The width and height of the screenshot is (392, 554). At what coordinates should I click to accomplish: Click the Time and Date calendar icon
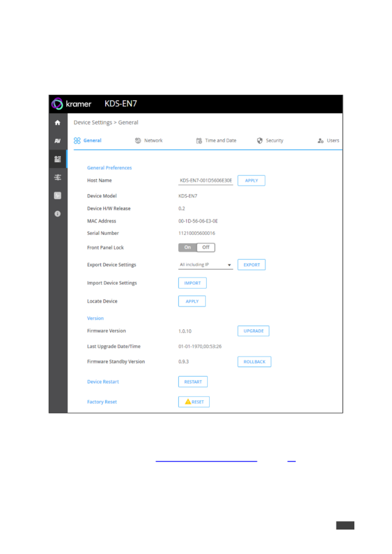point(199,141)
